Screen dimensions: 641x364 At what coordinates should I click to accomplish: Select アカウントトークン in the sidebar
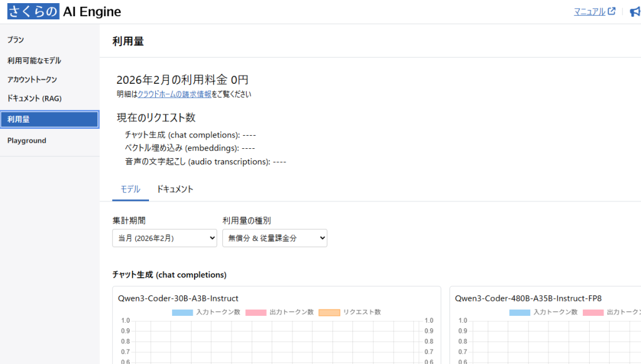31,79
